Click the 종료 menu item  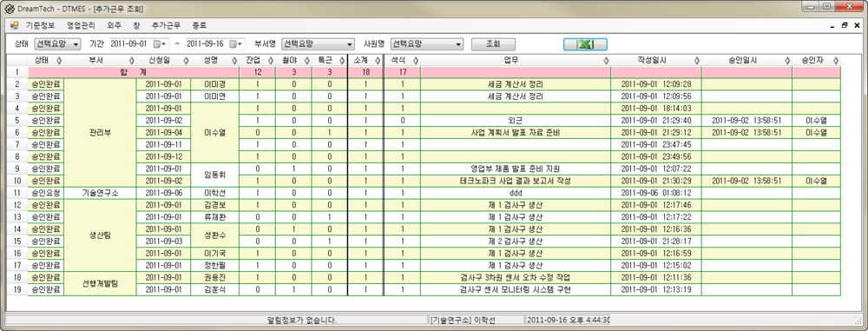pyautogui.click(x=200, y=25)
